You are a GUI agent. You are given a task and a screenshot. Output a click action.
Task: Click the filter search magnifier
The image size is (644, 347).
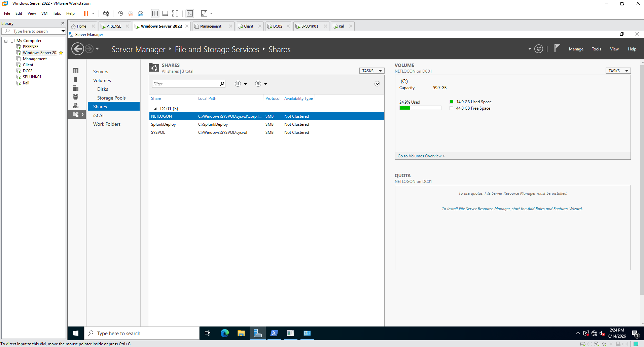pyautogui.click(x=222, y=84)
